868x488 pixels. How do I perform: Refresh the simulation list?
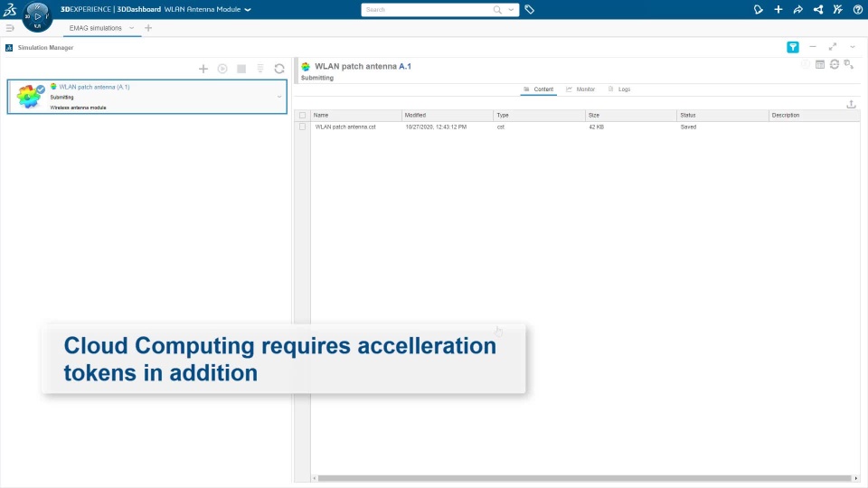coord(279,69)
